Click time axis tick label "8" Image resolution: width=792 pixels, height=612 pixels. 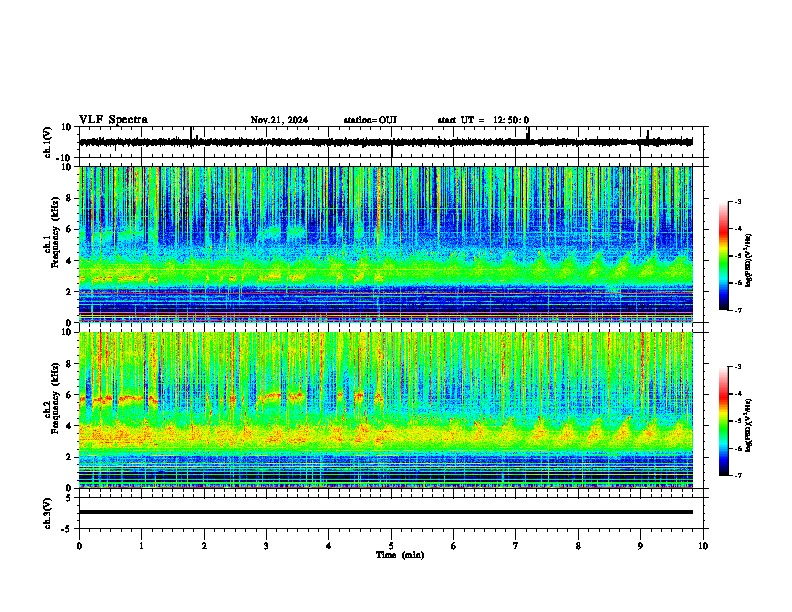[578, 546]
